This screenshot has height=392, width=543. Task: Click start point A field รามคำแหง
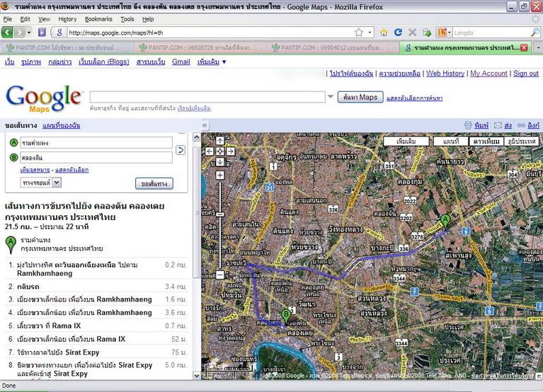(x=96, y=142)
